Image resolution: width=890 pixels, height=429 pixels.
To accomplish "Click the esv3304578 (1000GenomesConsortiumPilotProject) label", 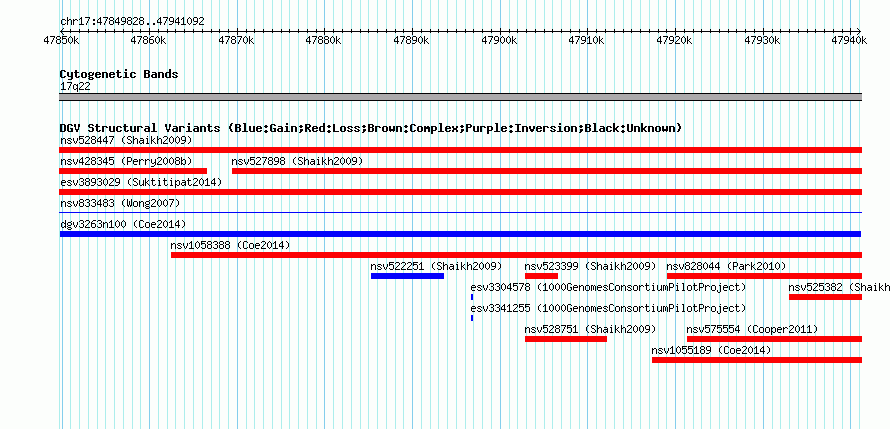I will click(x=608, y=287).
